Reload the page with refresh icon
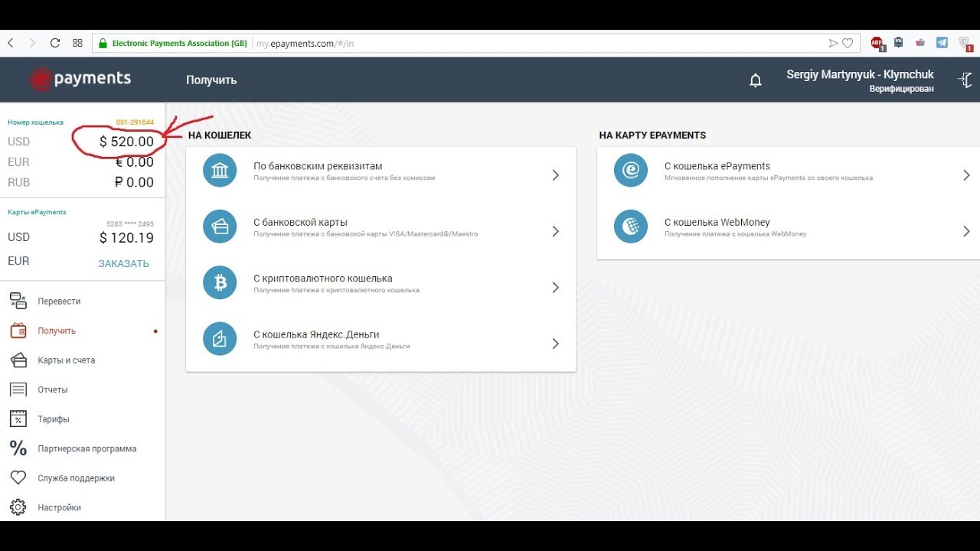980x551 pixels. [x=55, y=44]
